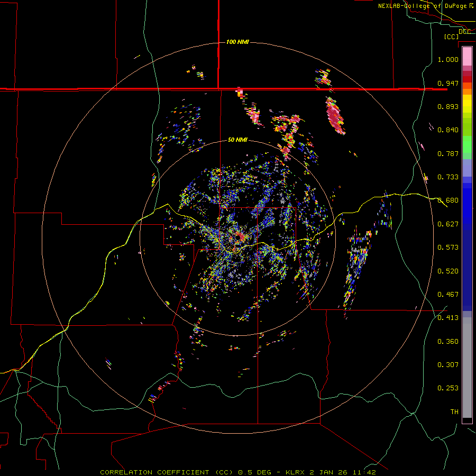Select the 0.413 legend value
The width and height of the screenshot is (476, 476).
(448, 318)
